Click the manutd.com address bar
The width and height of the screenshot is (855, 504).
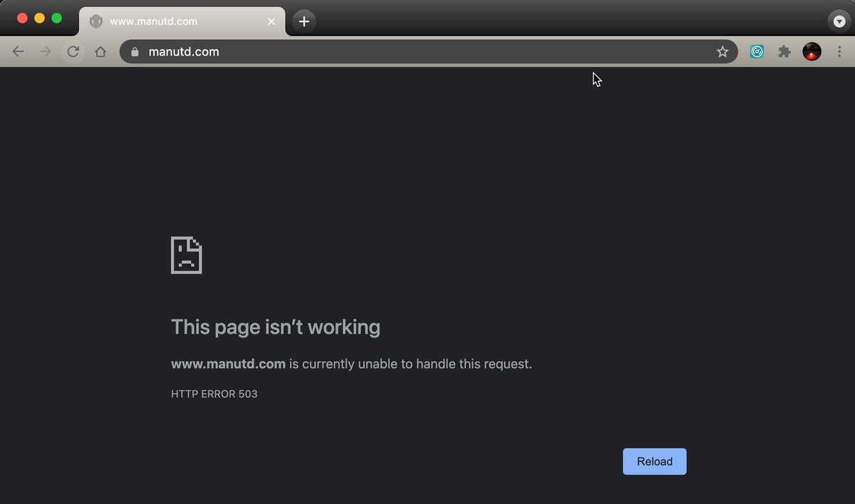click(427, 51)
